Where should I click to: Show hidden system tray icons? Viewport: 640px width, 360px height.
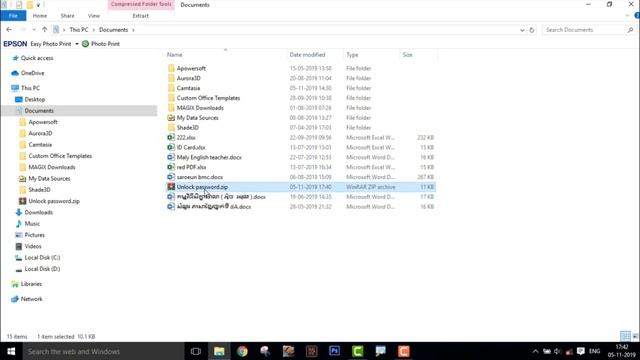(536, 351)
